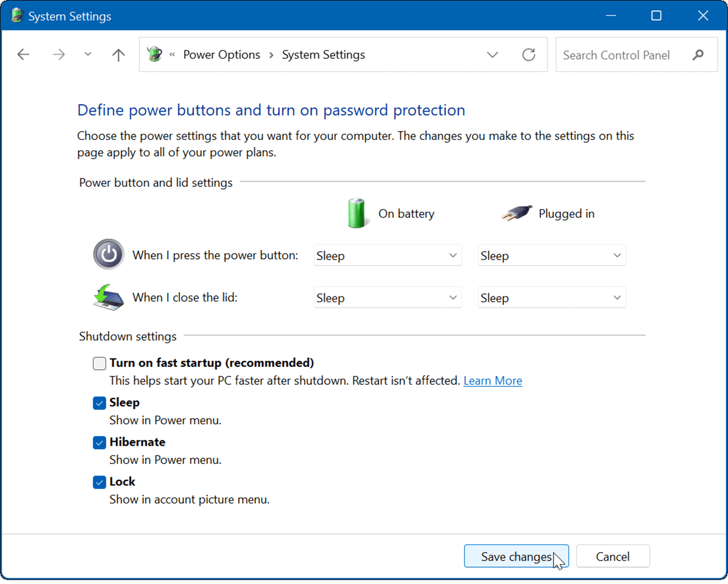Click the laptop lid icon

(x=108, y=297)
